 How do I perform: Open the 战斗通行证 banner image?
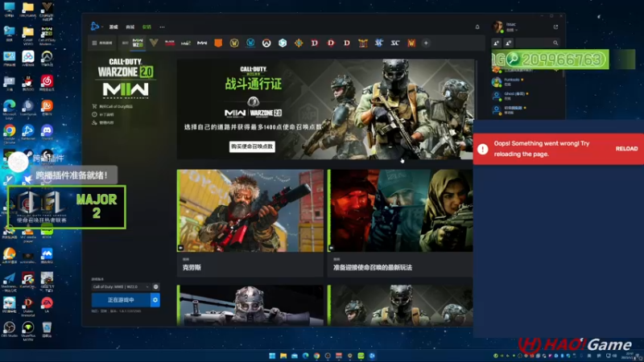(x=325, y=109)
